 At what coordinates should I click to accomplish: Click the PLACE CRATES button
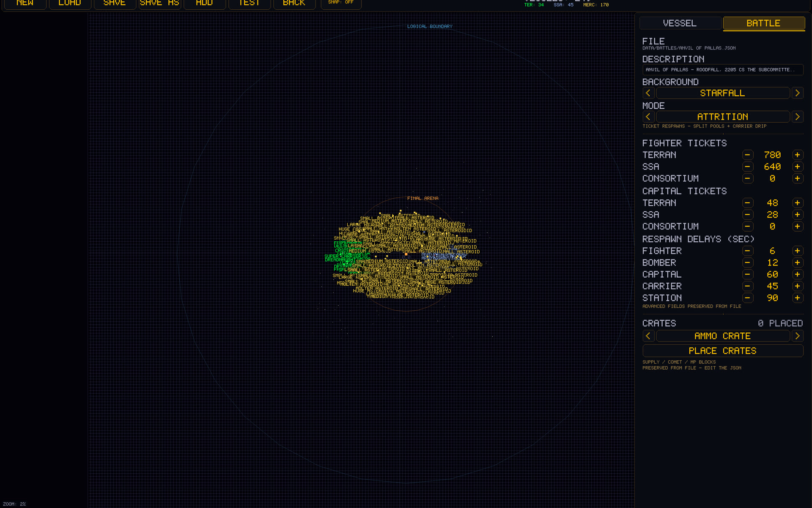[x=723, y=351]
